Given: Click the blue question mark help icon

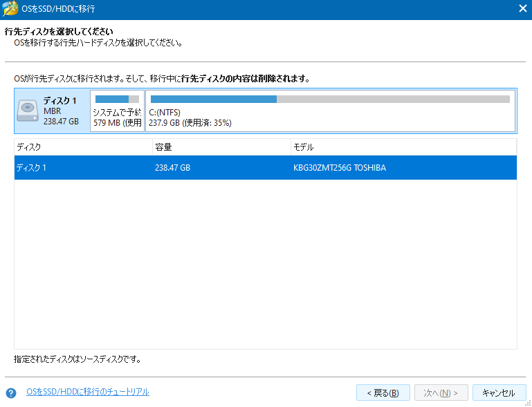Looking at the screenshot, I should coord(10,393).
